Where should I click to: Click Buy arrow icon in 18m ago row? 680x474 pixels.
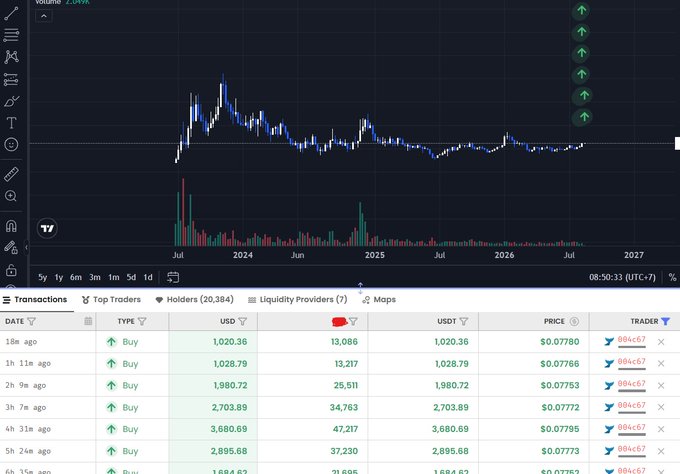point(111,342)
